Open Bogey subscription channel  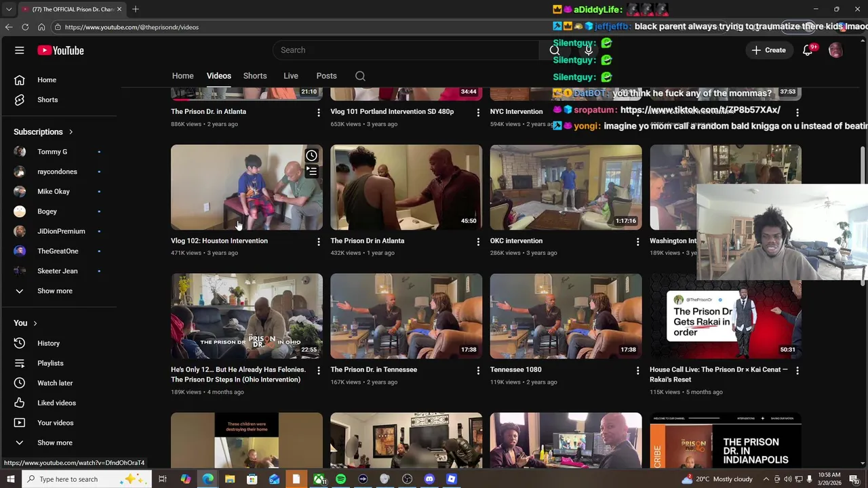click(x=47, y=211)
